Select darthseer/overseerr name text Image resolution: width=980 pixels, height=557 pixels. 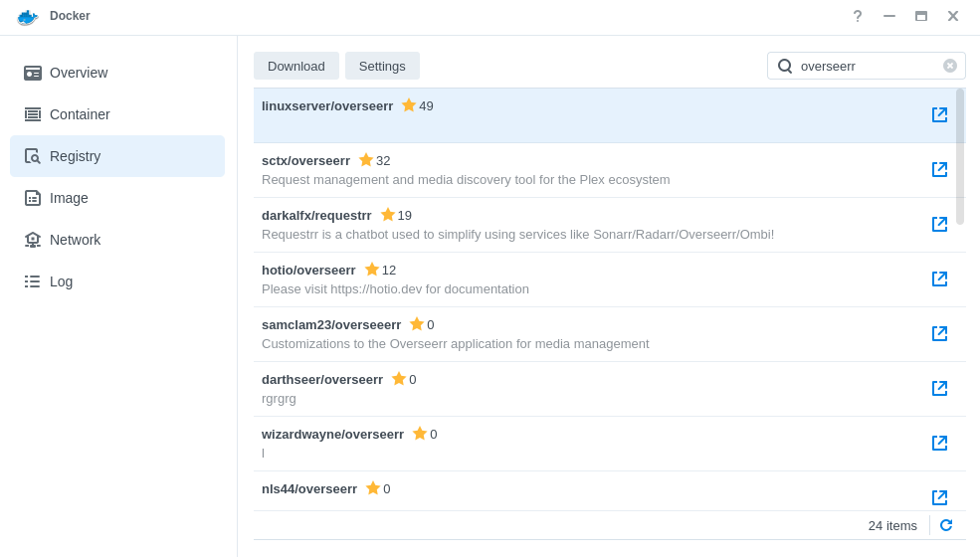click(x=322, y=380)
